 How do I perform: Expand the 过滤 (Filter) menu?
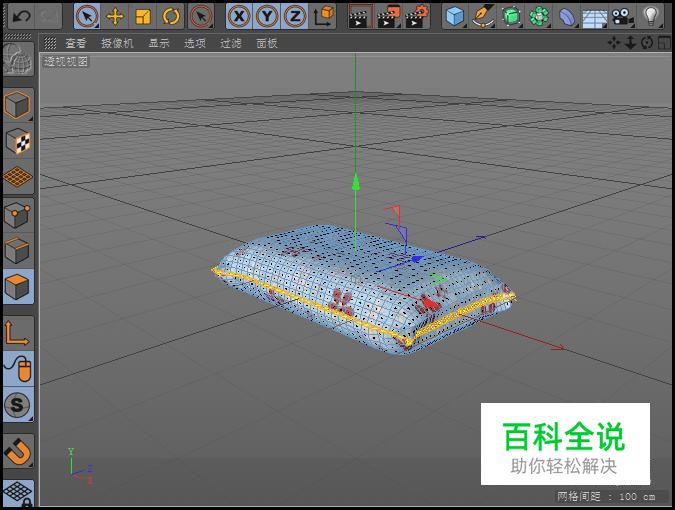tap(231, 43)
